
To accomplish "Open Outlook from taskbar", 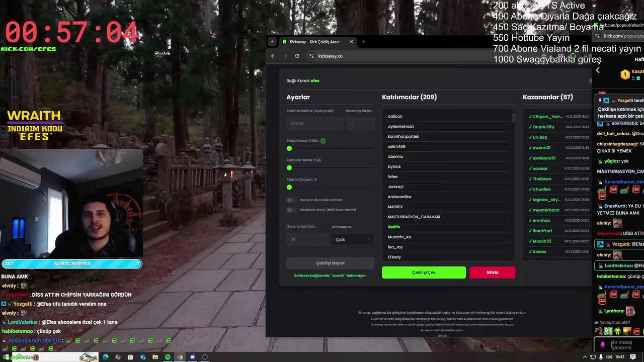I will (143, 357).
